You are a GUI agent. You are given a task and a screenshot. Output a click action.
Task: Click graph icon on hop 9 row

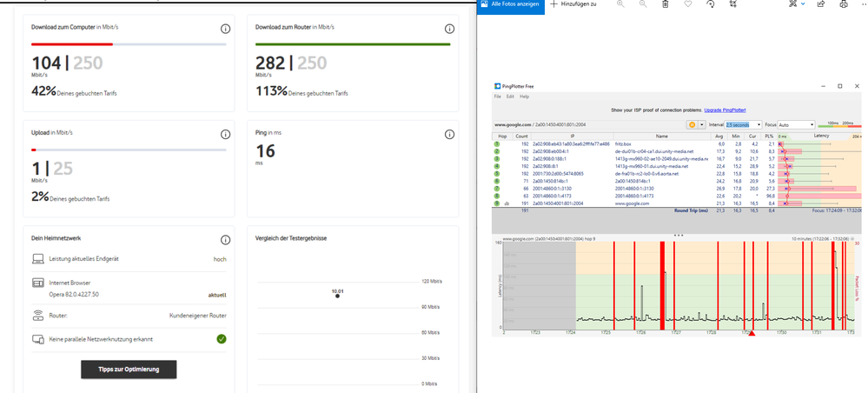click(x=507, y=203)
